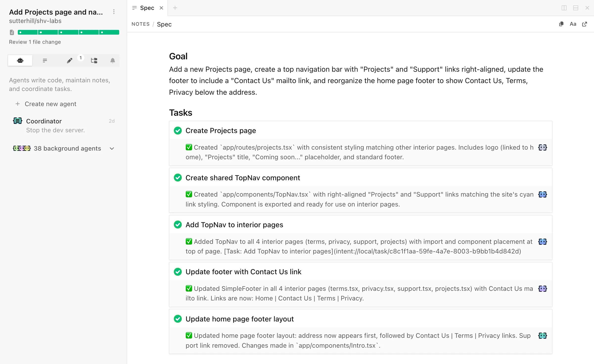Expand the 38 background agents list
The width and height of the screenshot is (594, 364).
point(112,148)
